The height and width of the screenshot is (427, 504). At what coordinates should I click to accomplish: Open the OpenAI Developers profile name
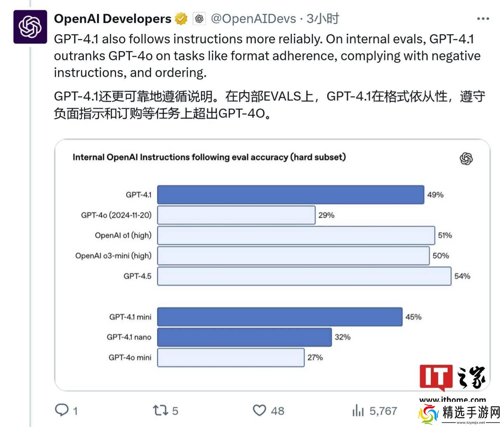coord(112,19)
